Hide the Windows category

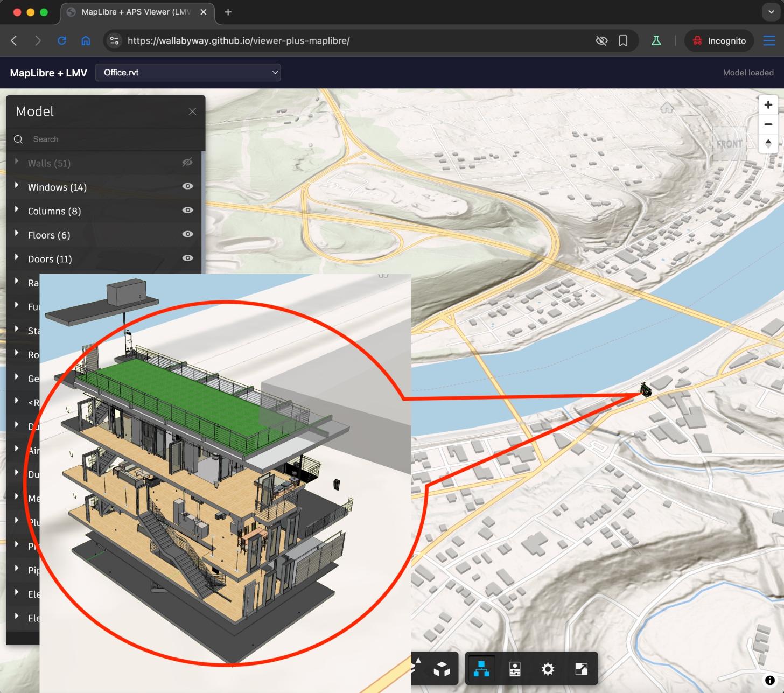click(187, 186)
